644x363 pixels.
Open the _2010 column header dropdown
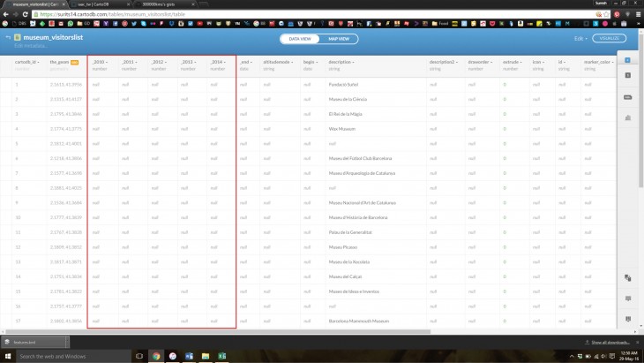coord(99,62)
